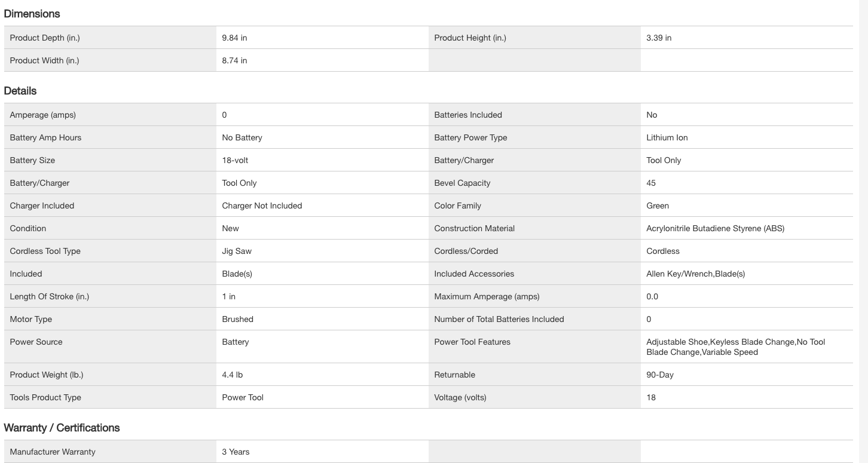
Task: Click the Product Depth (in.) label
Action: pos(45,38)
